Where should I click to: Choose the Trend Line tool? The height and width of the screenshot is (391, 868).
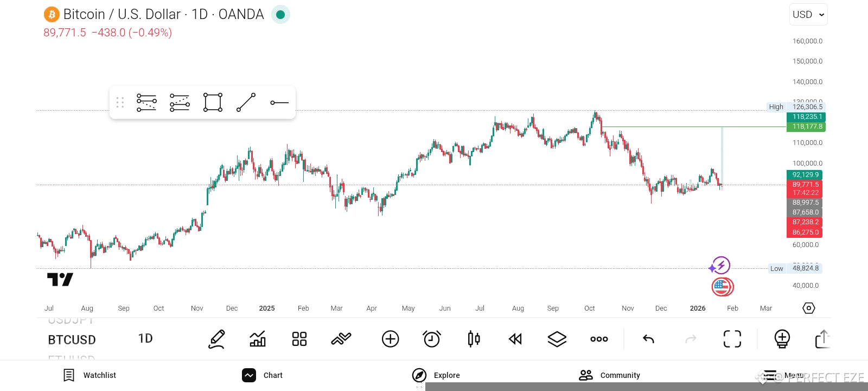246,102
